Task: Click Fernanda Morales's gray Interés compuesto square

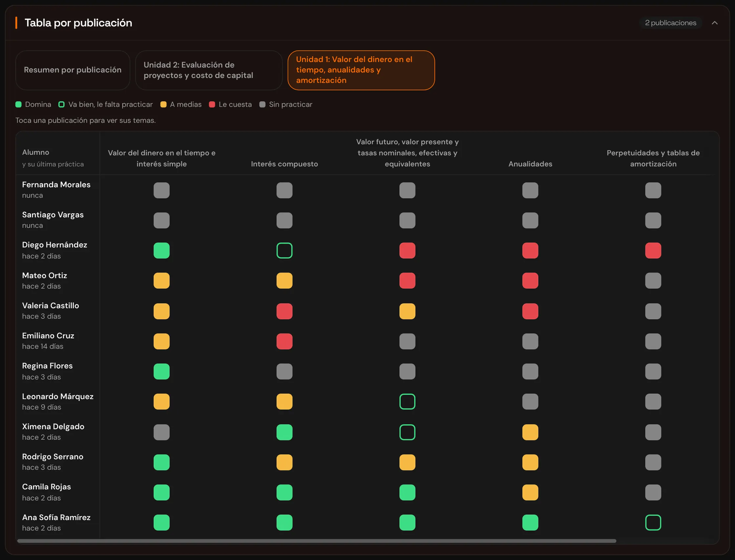Action: click(284, 190)
